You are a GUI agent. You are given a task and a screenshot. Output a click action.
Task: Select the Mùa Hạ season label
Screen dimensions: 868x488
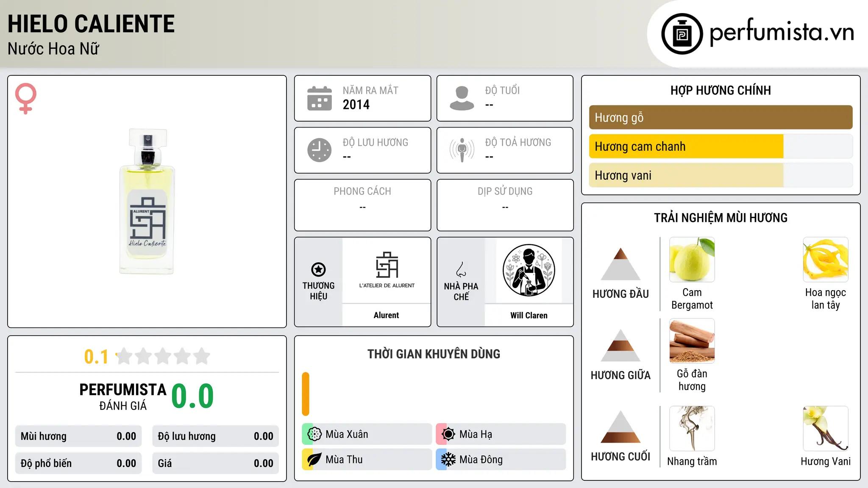tap(476, 434)
